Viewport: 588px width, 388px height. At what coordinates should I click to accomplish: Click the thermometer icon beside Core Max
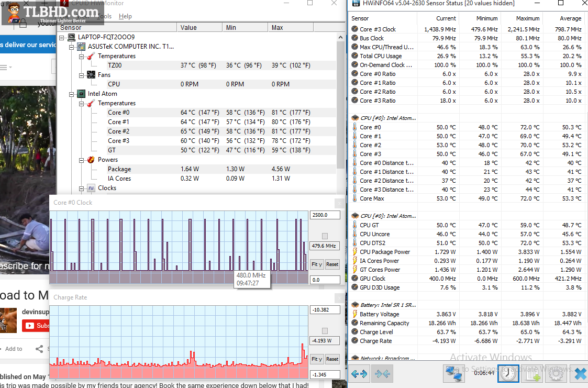pyautogui.click(x=355, y=198)
